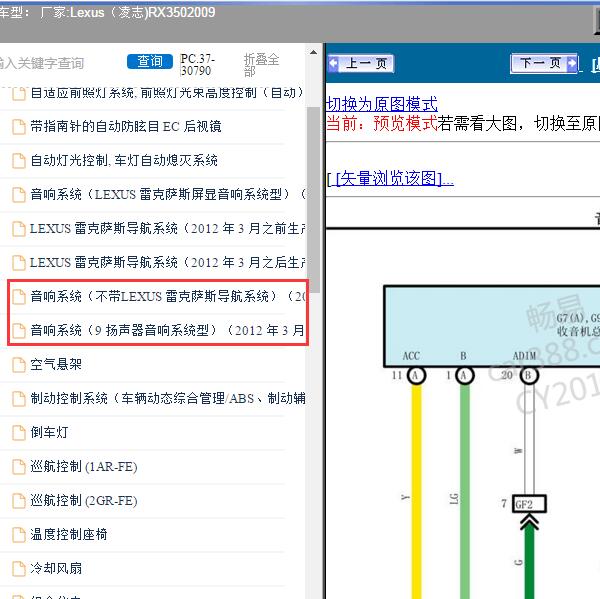
Task: Click the light green LG wire
Action: tap(465, 491)
